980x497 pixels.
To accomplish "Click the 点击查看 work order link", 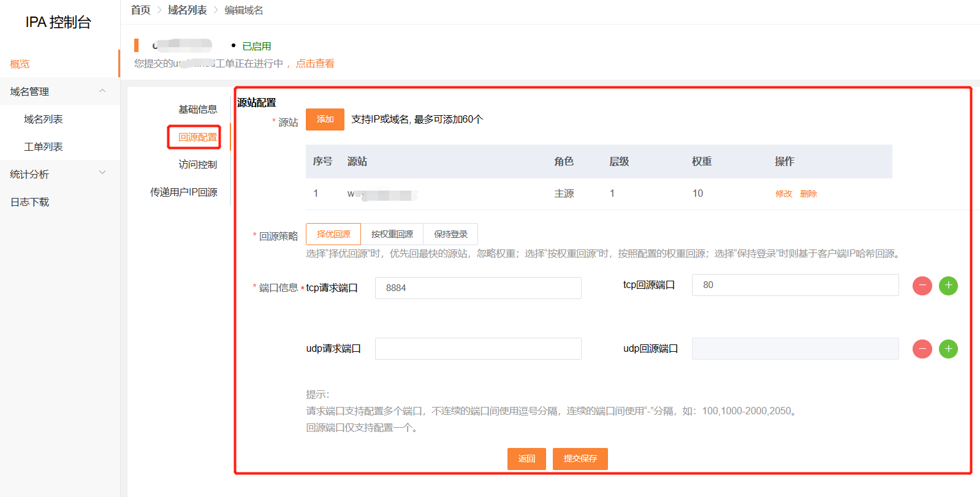I will pos(315,63).
